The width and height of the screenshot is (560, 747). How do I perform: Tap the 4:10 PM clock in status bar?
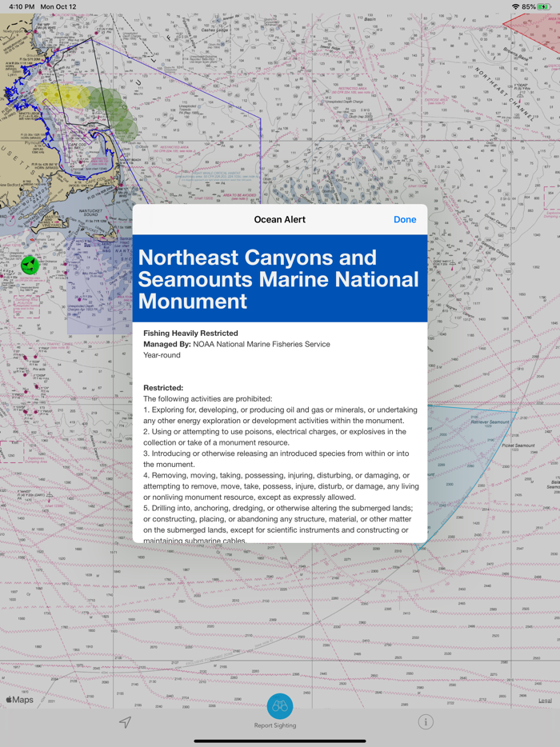point(22,6)
